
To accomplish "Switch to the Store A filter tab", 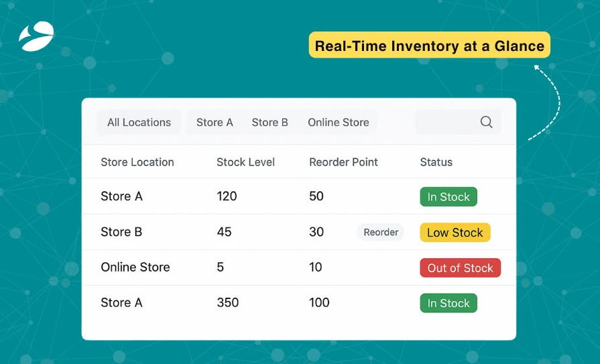I will pos(215,123).
